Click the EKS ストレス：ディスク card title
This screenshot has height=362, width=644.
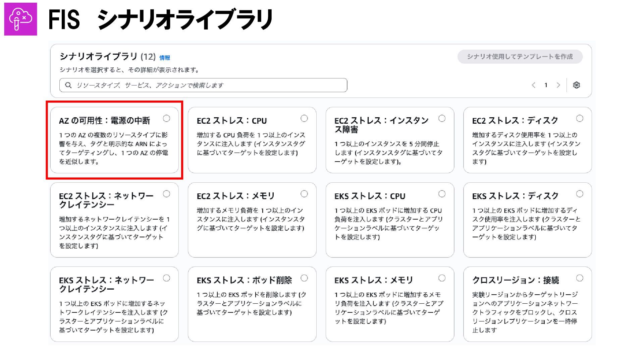coord(515,196)
